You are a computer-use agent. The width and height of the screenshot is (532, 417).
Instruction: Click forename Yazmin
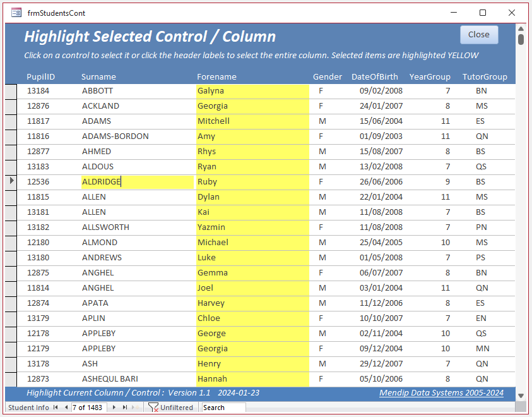[x=211, y=227]
